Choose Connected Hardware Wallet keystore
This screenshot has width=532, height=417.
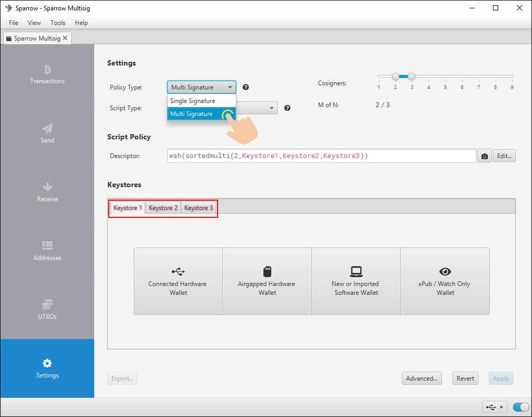[178, 281]
